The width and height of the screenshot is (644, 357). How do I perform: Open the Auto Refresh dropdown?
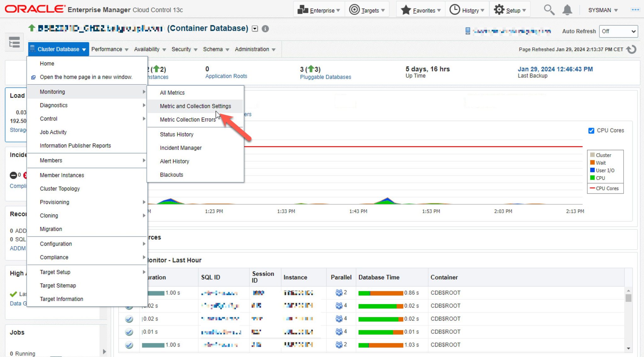click(x=618, y=31)
